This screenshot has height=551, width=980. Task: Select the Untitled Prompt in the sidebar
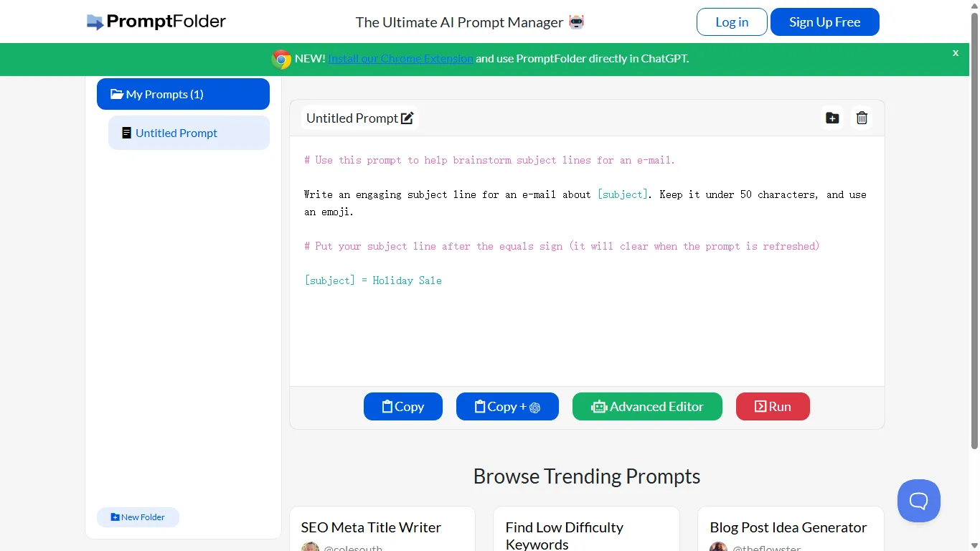pos(176,133)
